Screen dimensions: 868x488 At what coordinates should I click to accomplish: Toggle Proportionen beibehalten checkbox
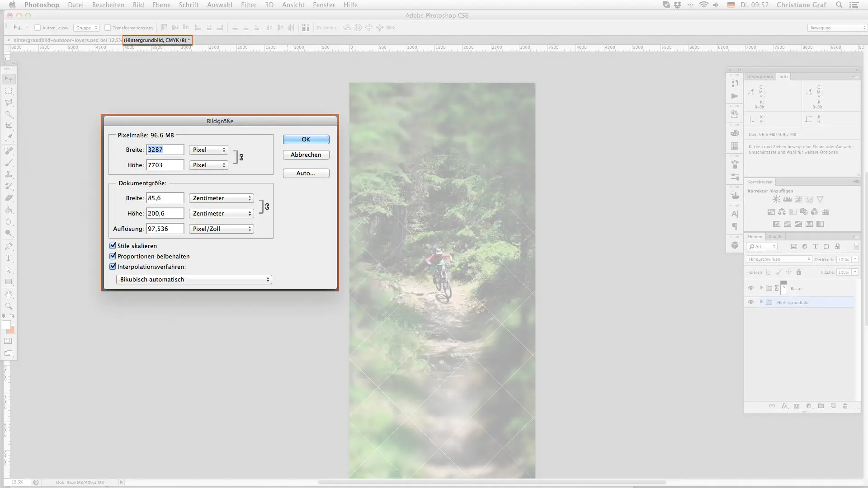[x=113, y=256]
